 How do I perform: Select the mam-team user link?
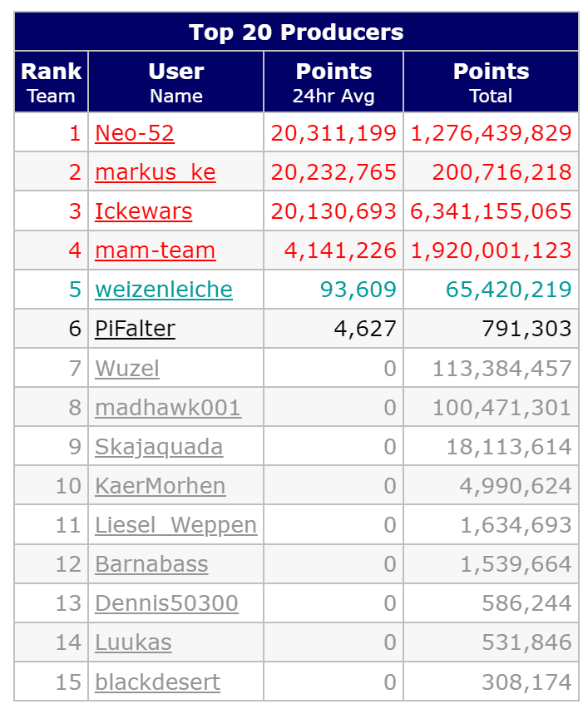[x=155, y=250]
